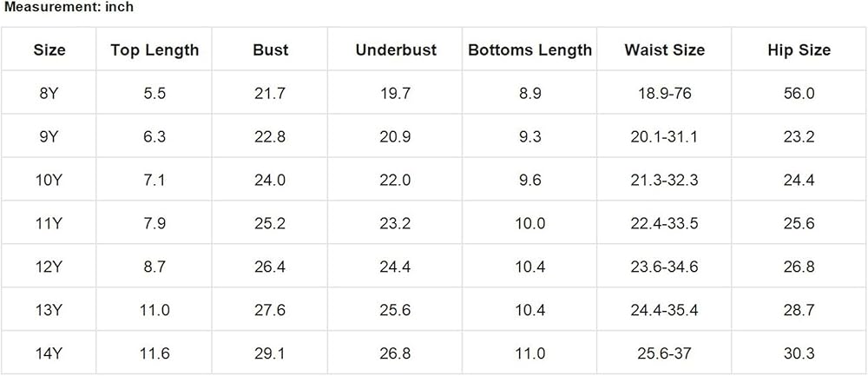This screenshot has width=868, height=376.
Task: Click the 18.9-76 waist size cell
Action: (664, 93)
